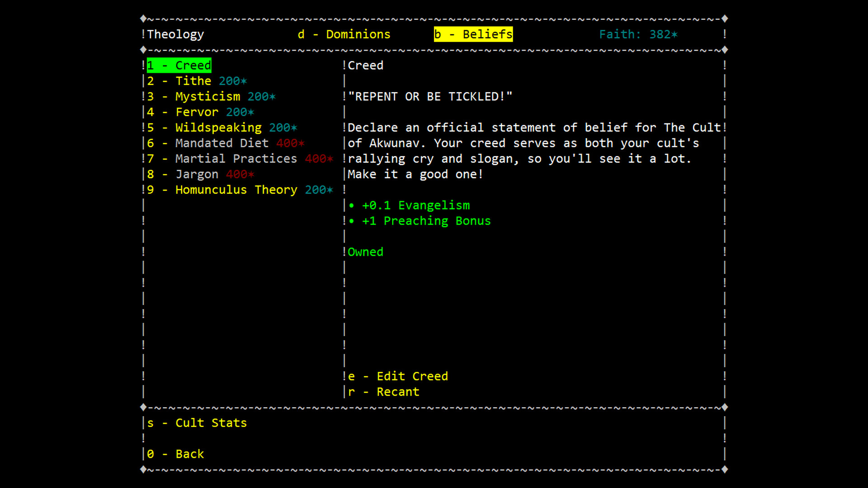Select Martial Practices in the list
868x488 pixels.
[x=240, y=159]
